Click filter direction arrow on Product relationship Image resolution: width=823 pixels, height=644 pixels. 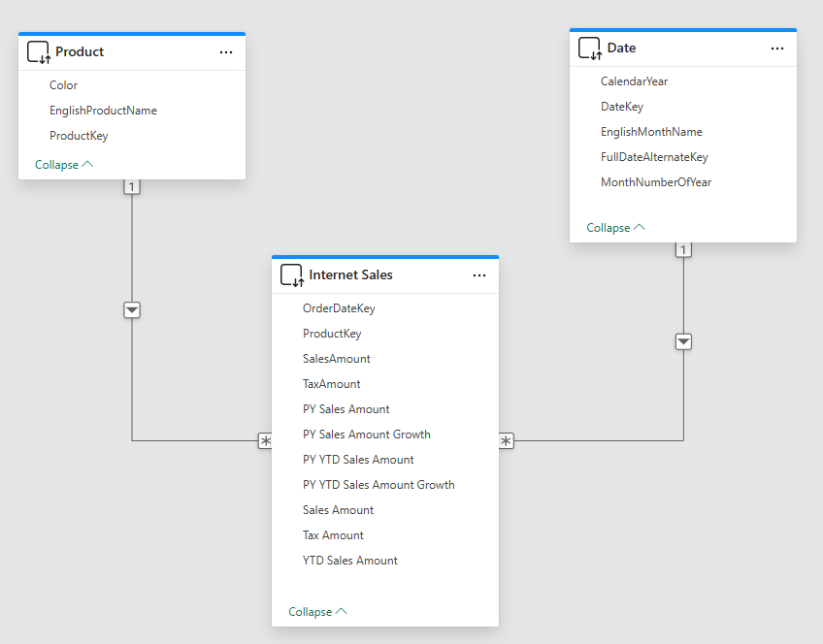pos(133,309)
